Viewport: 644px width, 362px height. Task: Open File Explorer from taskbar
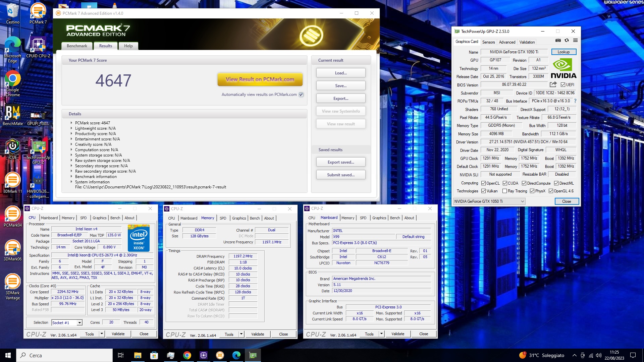pyautogui.click(x=138, y=355)
